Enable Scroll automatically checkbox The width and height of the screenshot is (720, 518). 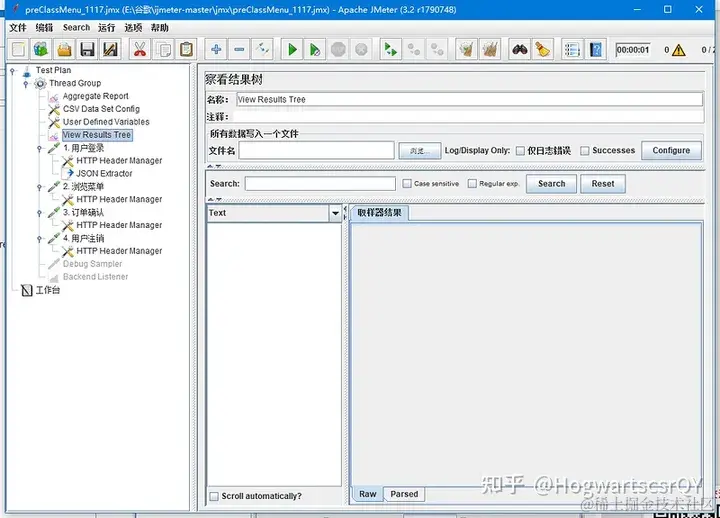214,496
